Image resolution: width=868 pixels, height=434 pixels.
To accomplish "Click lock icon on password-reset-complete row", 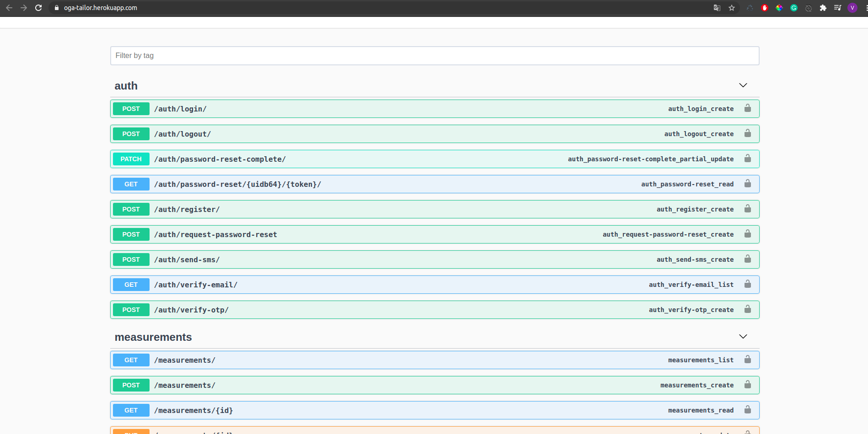I will [748, 159].
